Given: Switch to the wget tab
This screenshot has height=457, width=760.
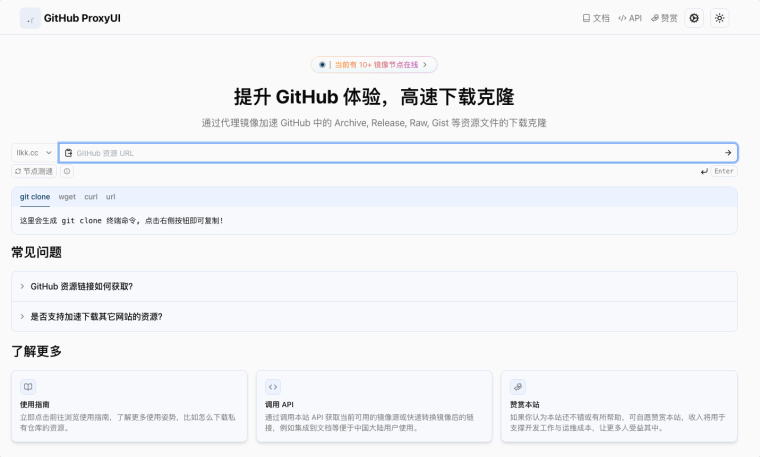Looking at the screenshot, I should click(67, 197).
